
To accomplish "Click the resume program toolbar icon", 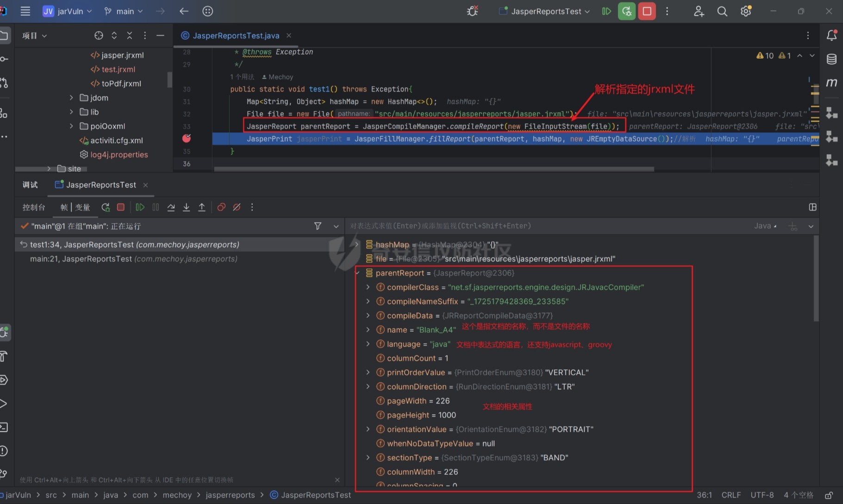I will coord(606,11).
